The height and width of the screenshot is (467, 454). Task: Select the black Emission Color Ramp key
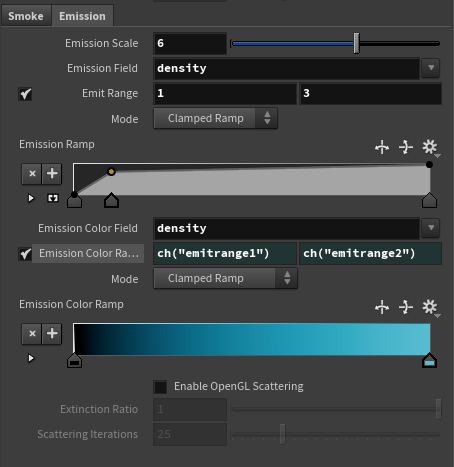point(74,361)
